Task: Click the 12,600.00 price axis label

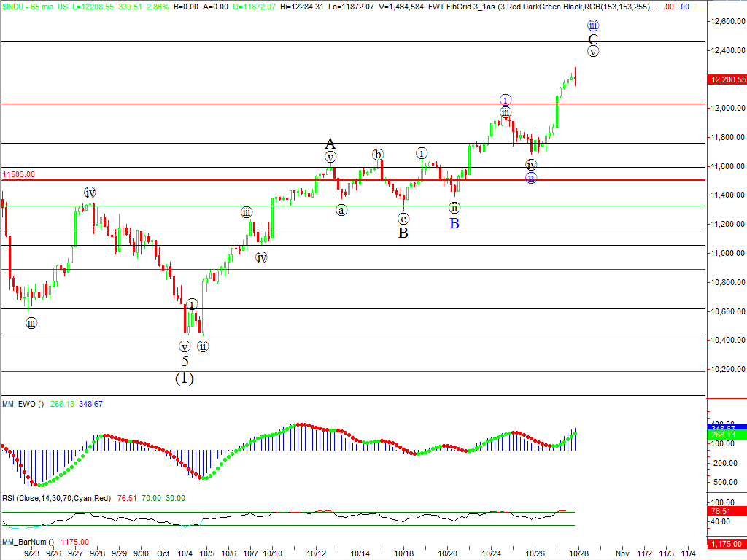Action: tap(725, 21)
